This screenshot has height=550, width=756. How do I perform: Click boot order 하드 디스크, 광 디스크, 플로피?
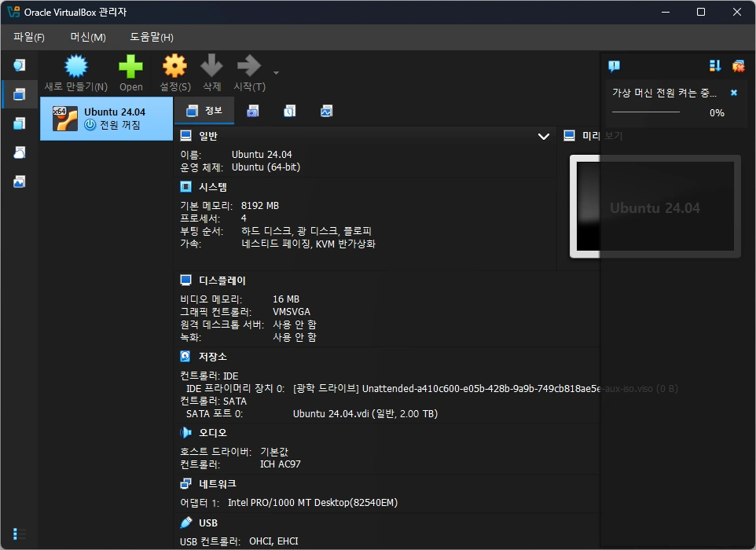[306, 231]
